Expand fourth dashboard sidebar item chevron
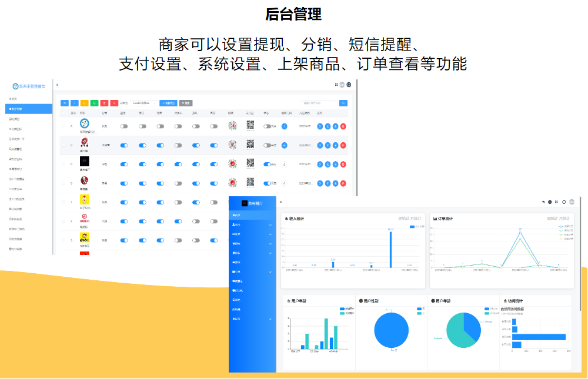Viewport: 588px width, 379px height. (270, 244)
